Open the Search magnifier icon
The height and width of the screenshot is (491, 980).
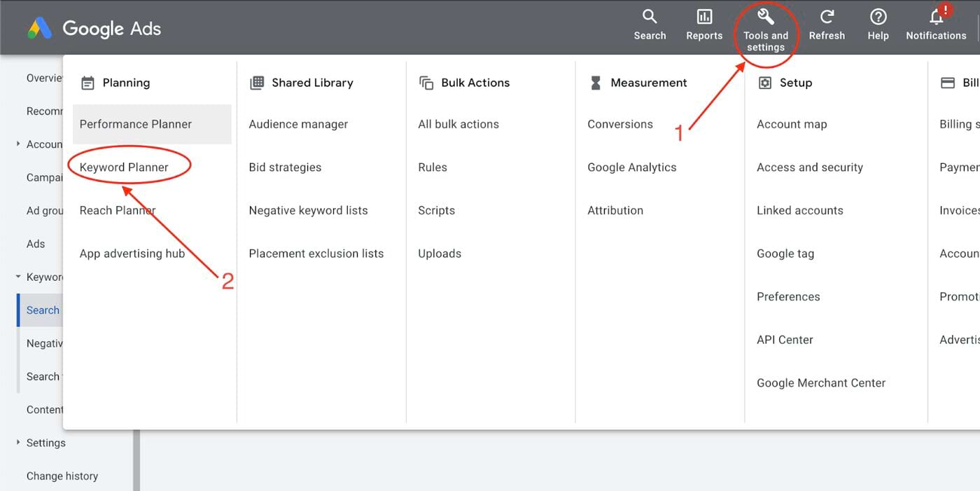650,17
